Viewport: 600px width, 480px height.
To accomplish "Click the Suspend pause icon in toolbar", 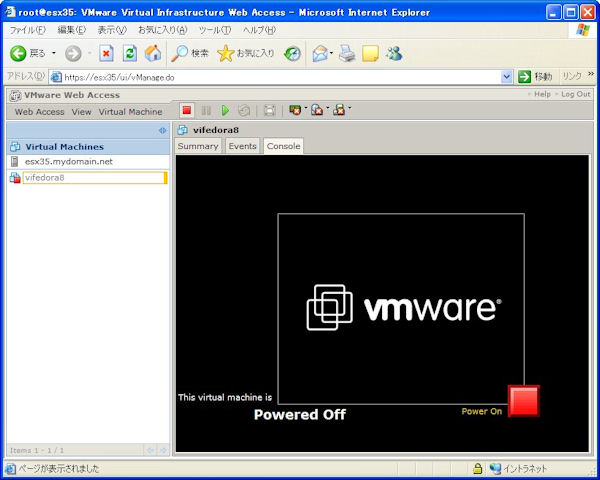I will coord(206,111).
